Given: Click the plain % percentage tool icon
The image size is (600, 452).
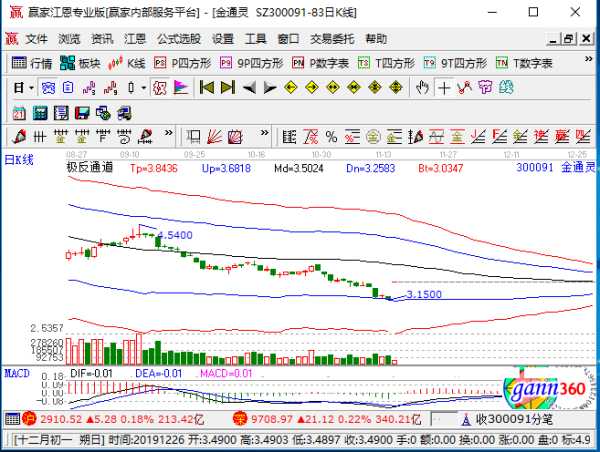Looking at the screenshot, I should point(331,136).
